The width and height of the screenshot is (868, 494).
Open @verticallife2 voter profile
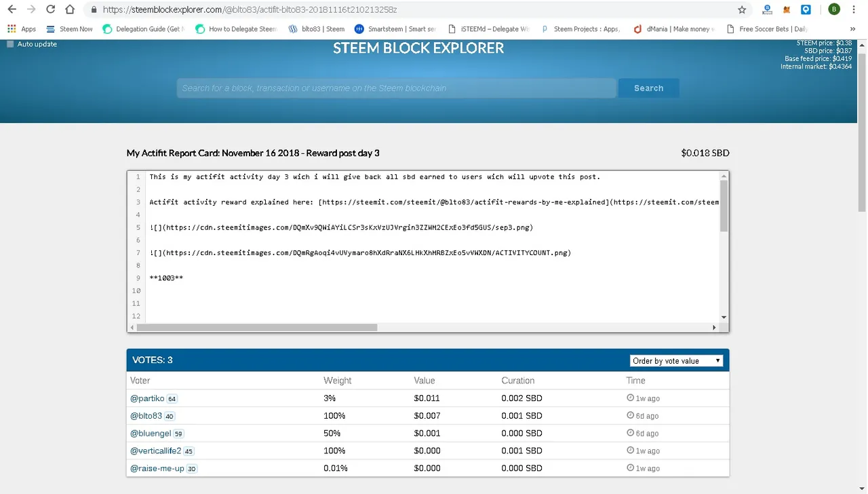click(x=156, y=451)
